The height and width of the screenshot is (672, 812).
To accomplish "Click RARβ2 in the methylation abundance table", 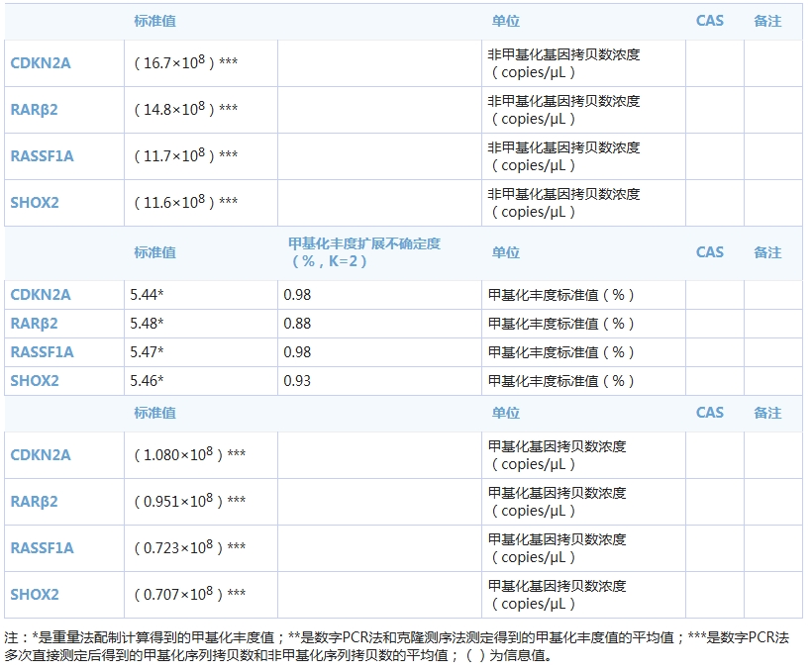I will click(35, 324).
